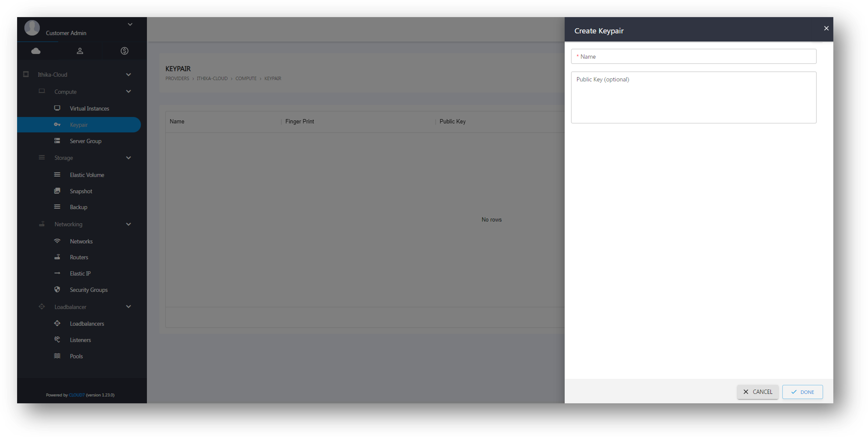
Task: Click the Networks wifi icon
Action: coord(57,241)
